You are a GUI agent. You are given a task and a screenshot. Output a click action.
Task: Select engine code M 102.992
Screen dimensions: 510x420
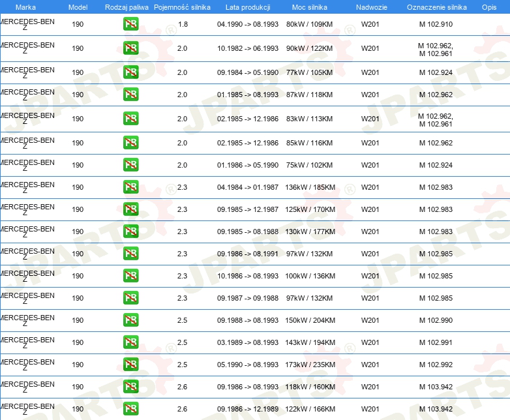coord(436,365)
